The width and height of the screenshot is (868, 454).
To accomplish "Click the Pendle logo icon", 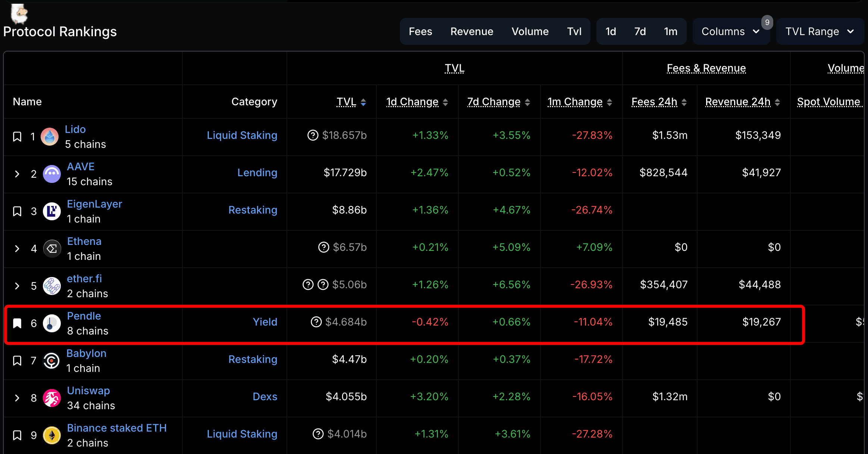I will click(52, 323).
